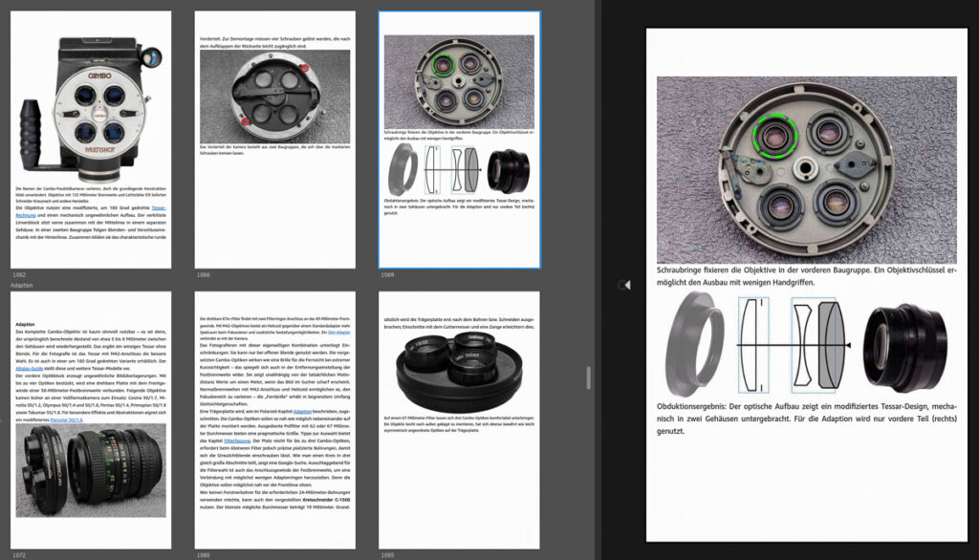979x560 pixels.
Task: Follow the Filterfassung link on page 1080
Action: point(237,441)
